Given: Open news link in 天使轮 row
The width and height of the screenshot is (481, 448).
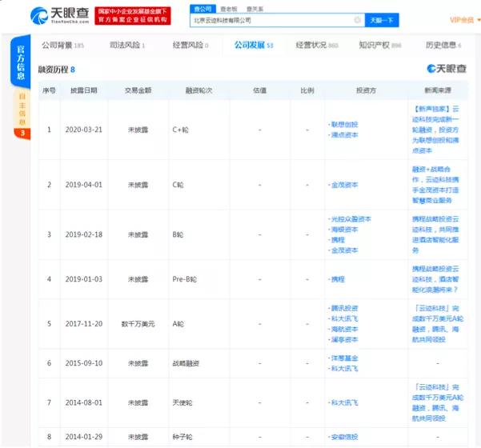Looking at the screenshot, I should click(438, 402).
